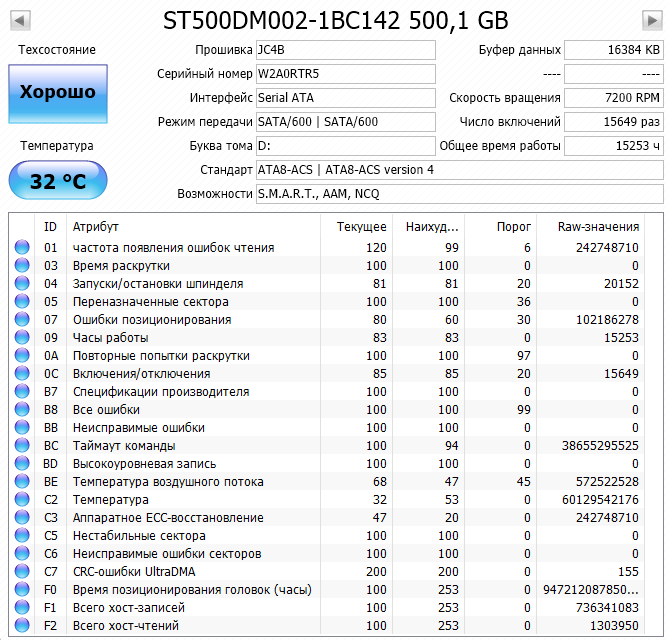Screen dimensions: 667x640
Task: Click status orb for Нестабильные сектора
Action: [x=22, y=535]
